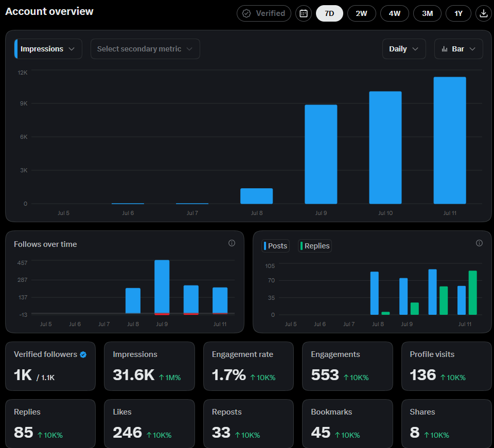Click the Jul 7 label on impressions chart

192,213
